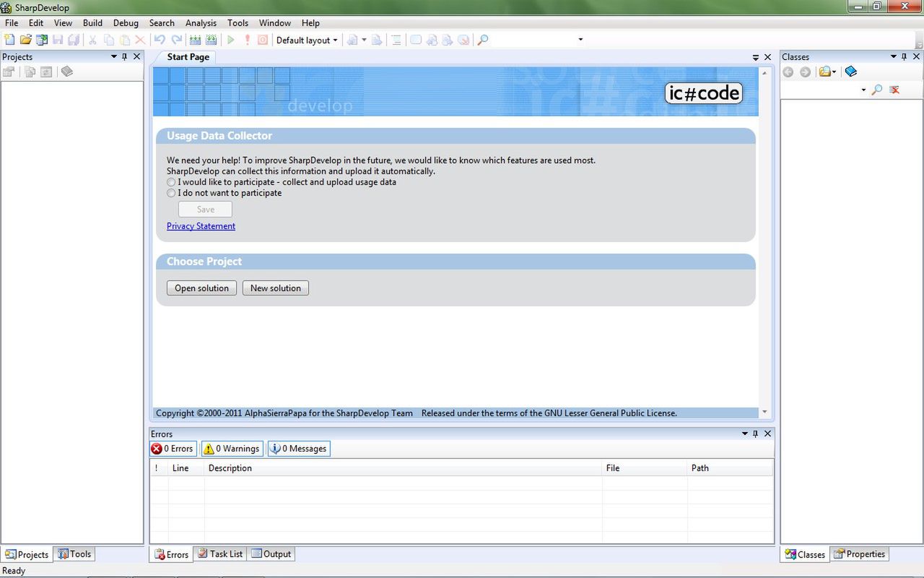This screenshot has width=924, height=578.
Task: Toggle auto-hide pin on the Projects panel
Action: point(124,56)
